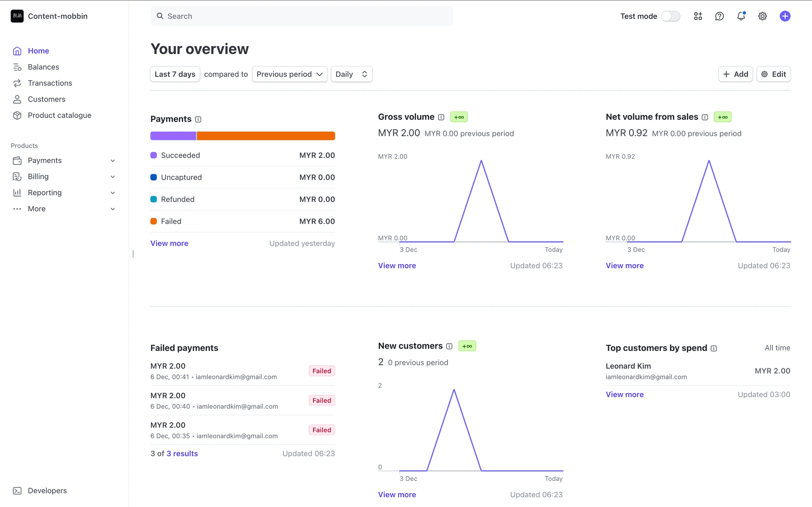Click the notifications bell
The height and width of the screenshot is (507, 812).
[x=741, y=16]
